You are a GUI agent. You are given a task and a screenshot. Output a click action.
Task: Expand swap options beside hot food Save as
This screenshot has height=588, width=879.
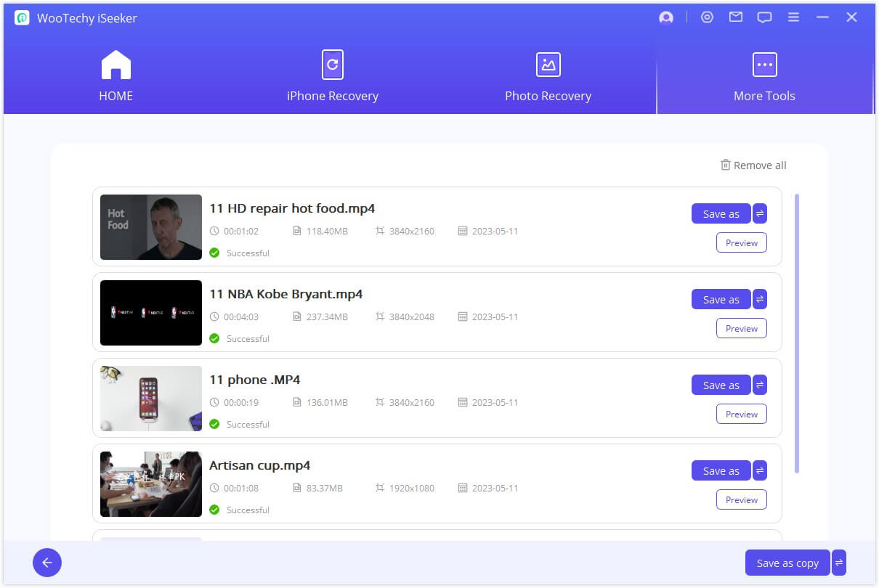tap(760, 213)
